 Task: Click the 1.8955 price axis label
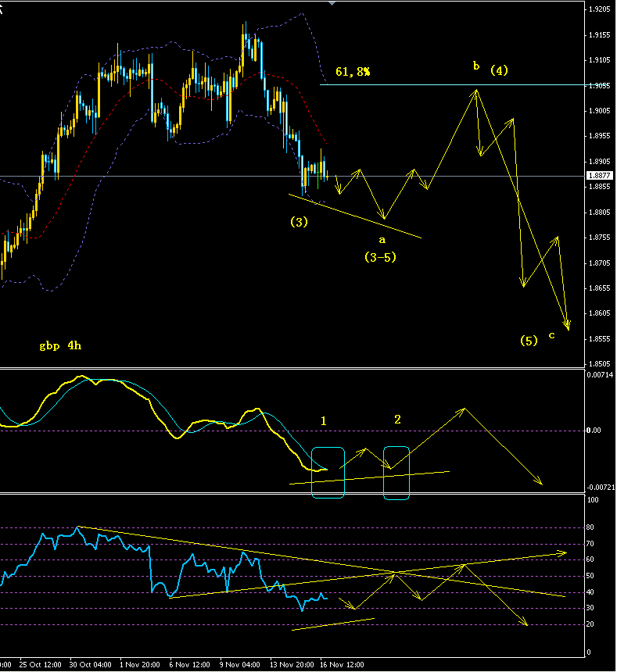(600, 136)
